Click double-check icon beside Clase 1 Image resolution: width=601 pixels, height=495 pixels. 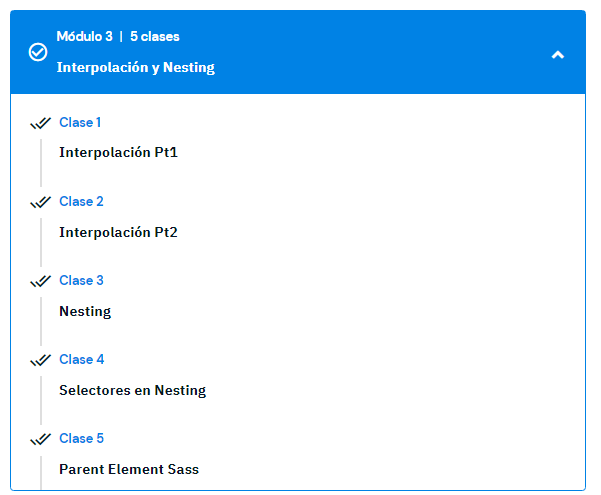coord(40,123)
